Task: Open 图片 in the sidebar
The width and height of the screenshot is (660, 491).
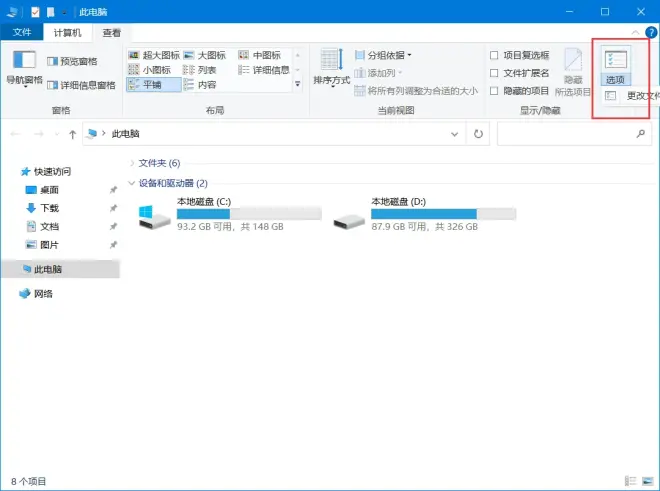Action: click(42, 245)
